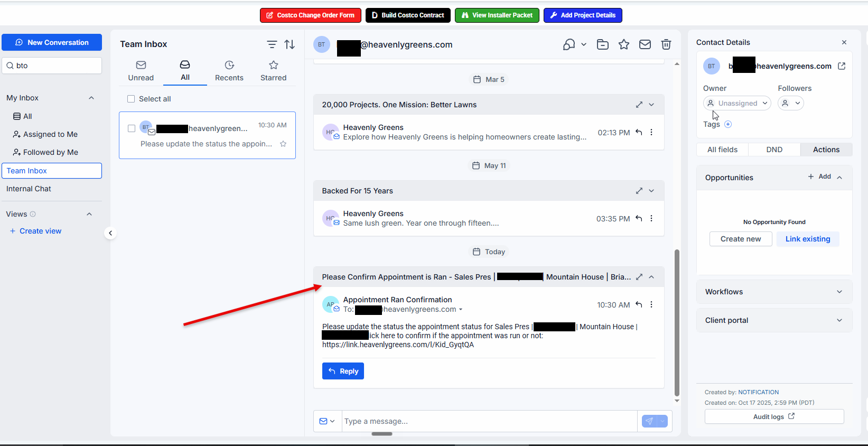Collapse the Opportunities section
Screen dimensions: 868x446
(839, 178)
